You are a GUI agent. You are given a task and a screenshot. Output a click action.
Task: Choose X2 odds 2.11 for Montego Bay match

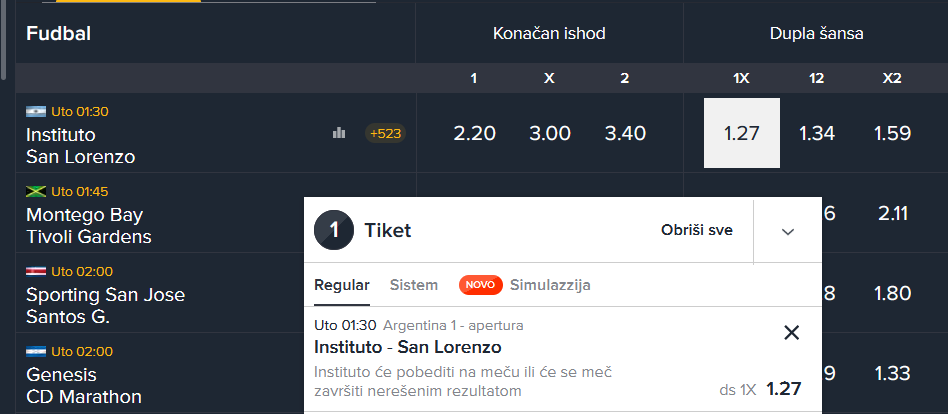892,213
